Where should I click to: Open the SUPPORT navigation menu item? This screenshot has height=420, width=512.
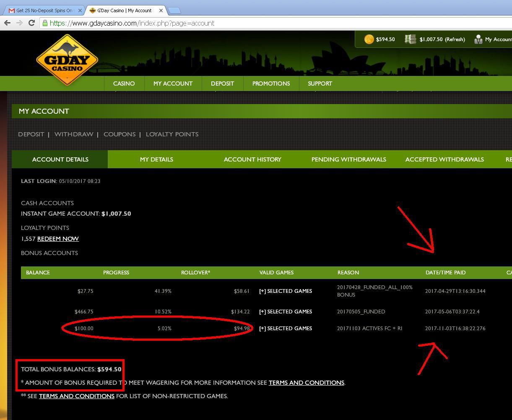pyautogui.click(x=320, y=83)
